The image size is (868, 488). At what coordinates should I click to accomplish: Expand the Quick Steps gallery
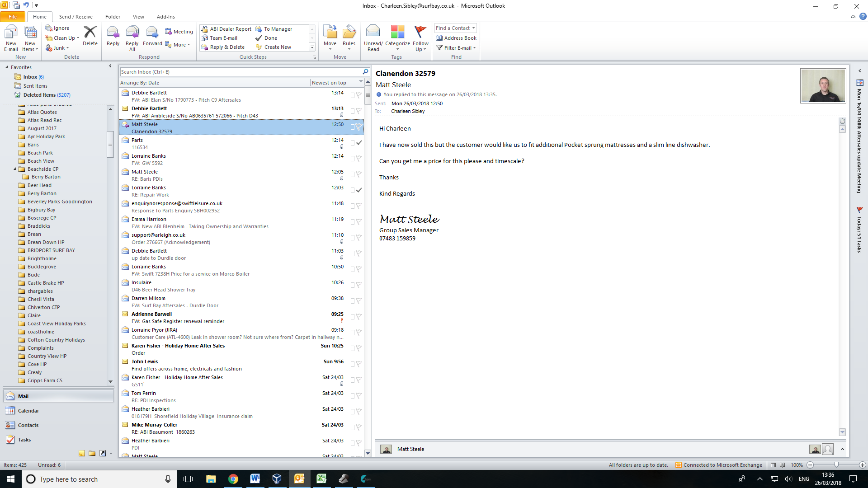pos(312,47)
